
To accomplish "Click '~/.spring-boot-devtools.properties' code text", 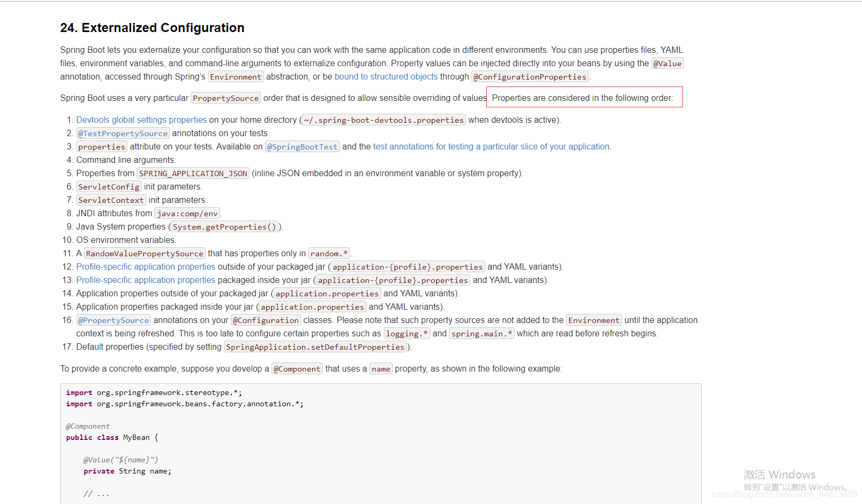I will click(x=384, y=120).
